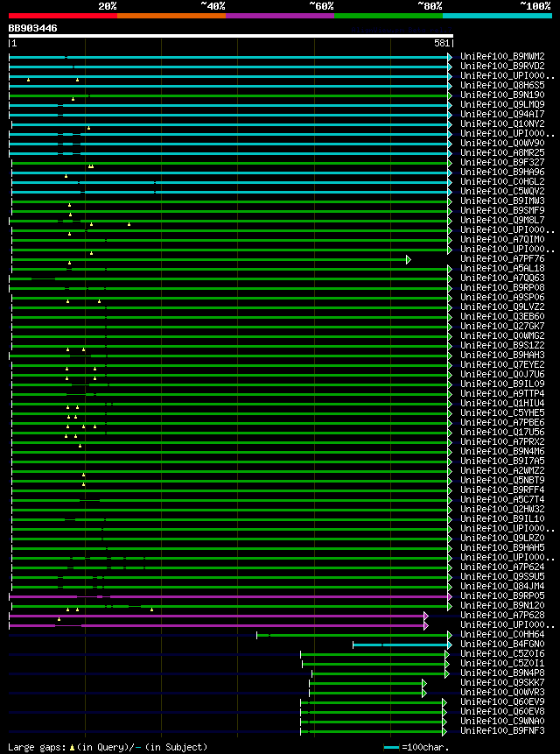The height and width of the screenshot is (754, 560).
Task: Select the UniRef100_B9F327 label
Action: click(502, 163)
